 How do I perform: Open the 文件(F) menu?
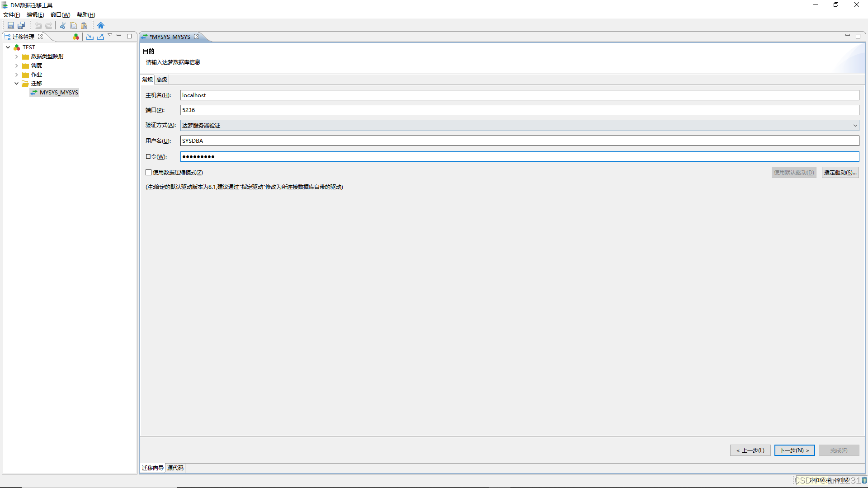11,15
